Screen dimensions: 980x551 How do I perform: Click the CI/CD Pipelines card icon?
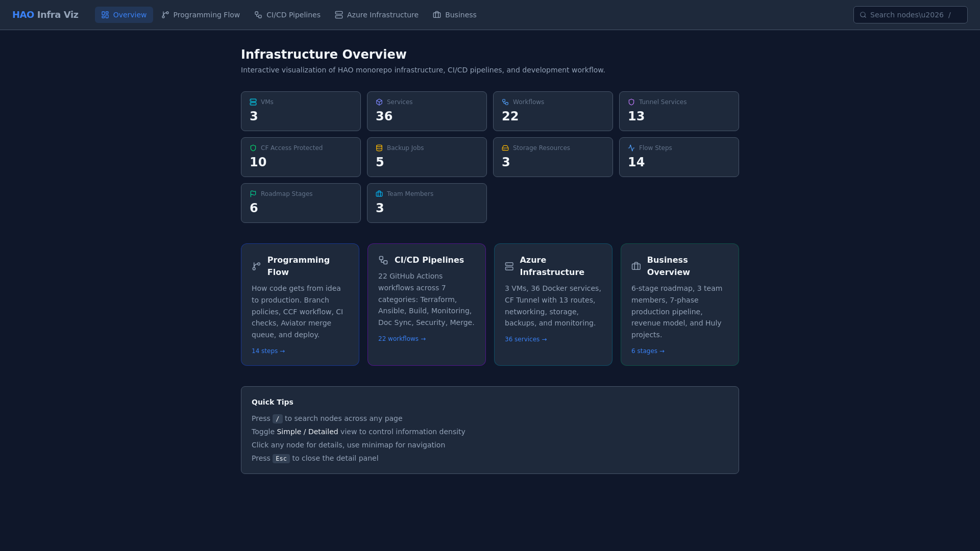point(383,260)
